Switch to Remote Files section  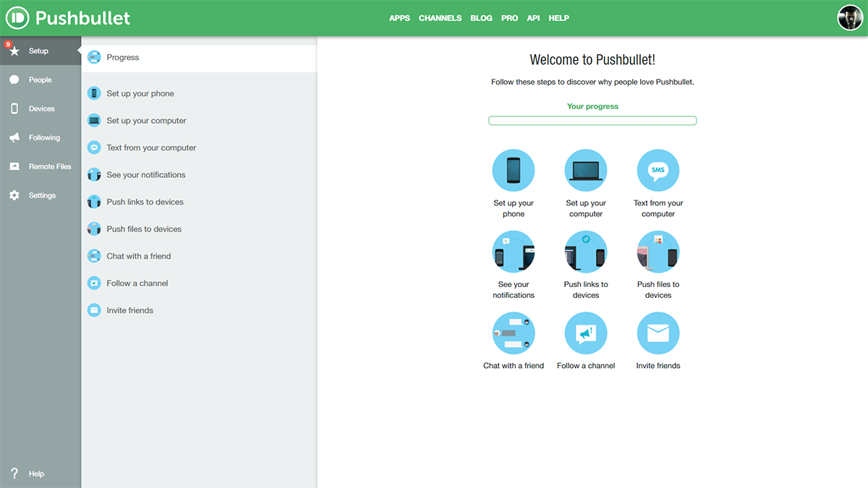[49, 167]
